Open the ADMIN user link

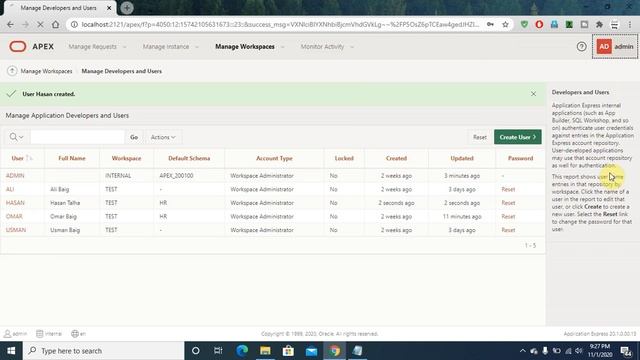[15, 176]
